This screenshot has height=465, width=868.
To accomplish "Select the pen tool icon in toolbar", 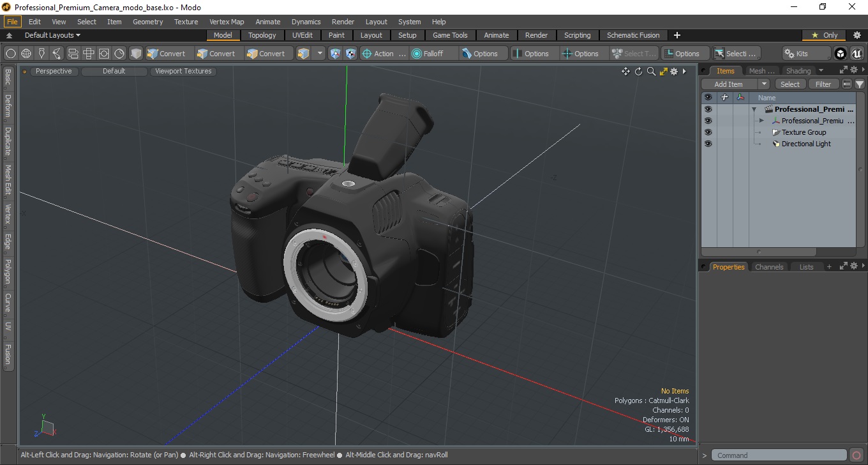I will click(42, 54).
